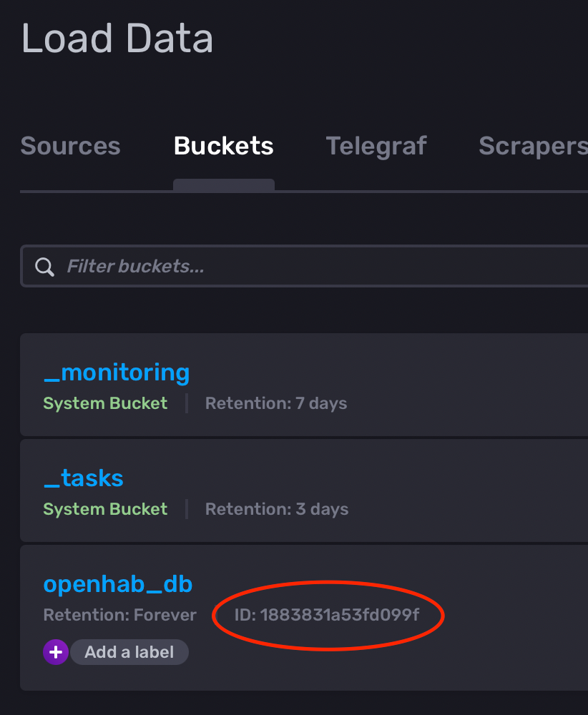
Task: Click the Load Data page heading
Action: (x=117, y=39)
